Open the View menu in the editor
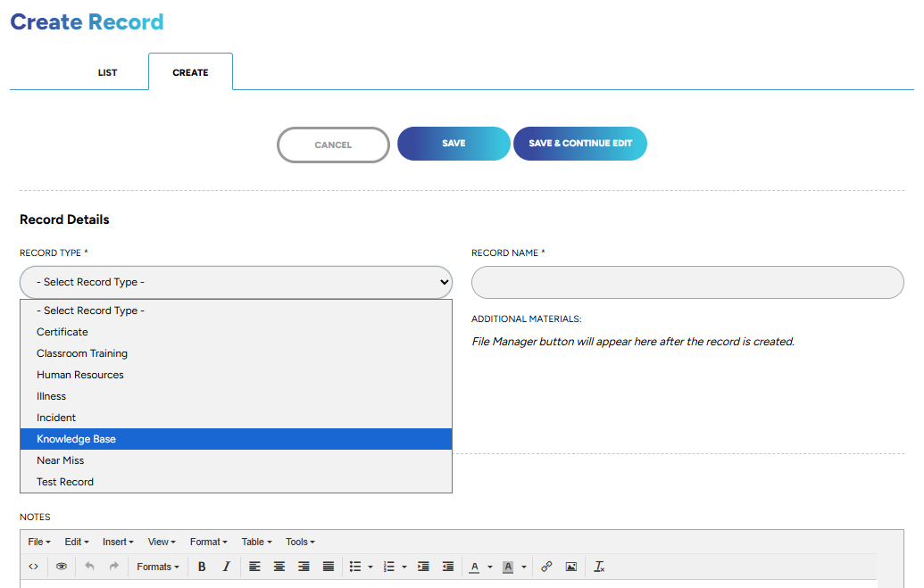The width and height of the screenshot is (924, 588). [x=162, y=542]
